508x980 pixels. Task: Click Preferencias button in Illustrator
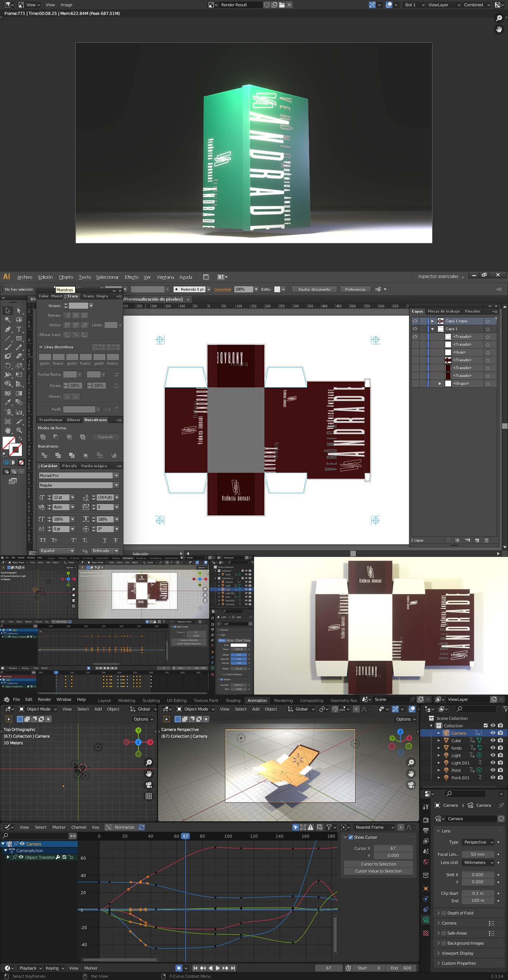click(x=355, y=289)
